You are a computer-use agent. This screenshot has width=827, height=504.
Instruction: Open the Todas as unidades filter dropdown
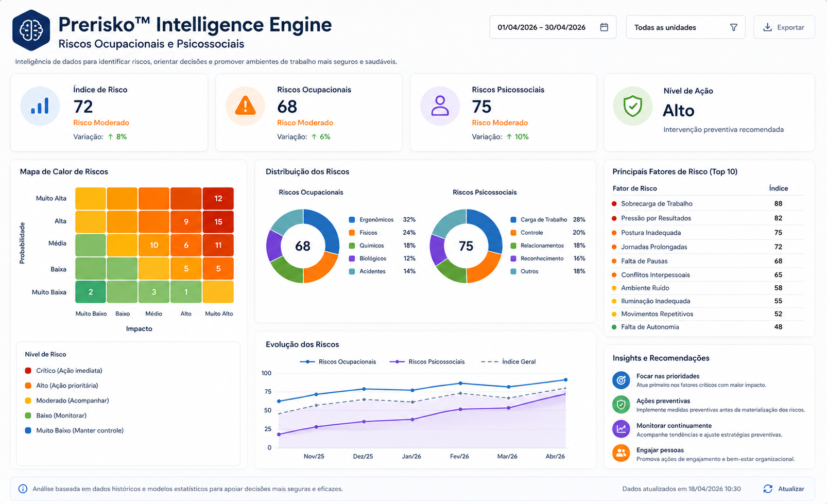click(x=685, y=27)
